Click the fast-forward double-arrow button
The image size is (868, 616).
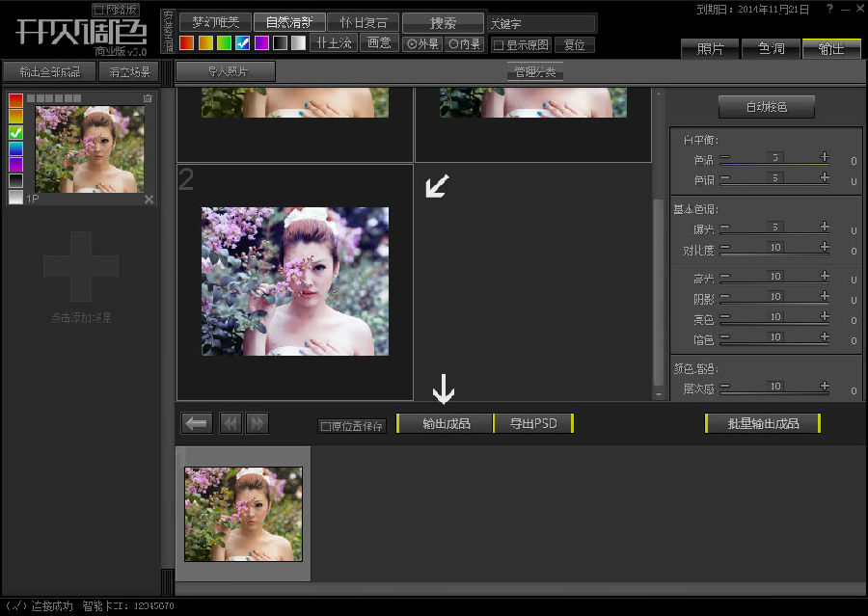(x=257, y=423)
